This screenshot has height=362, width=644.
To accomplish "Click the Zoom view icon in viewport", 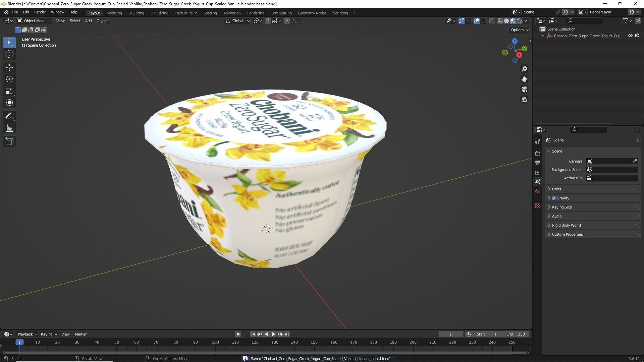I will click(x=524, y=69).
